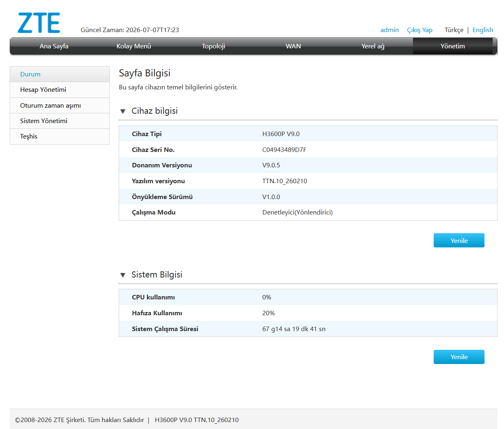
Task: Select the Türkçe language option
Action: click(x=454, y=30)
